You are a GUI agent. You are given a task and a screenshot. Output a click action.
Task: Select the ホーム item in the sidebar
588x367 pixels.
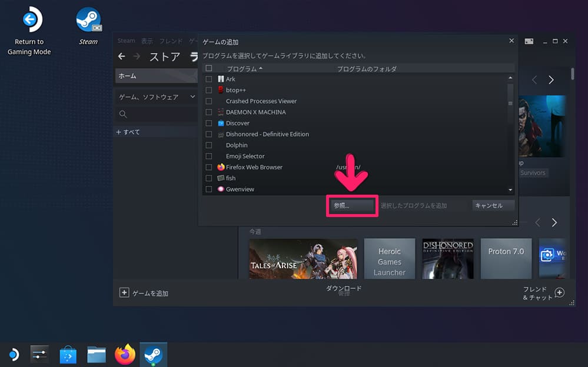pyautogui.click(x=157, y=76)
